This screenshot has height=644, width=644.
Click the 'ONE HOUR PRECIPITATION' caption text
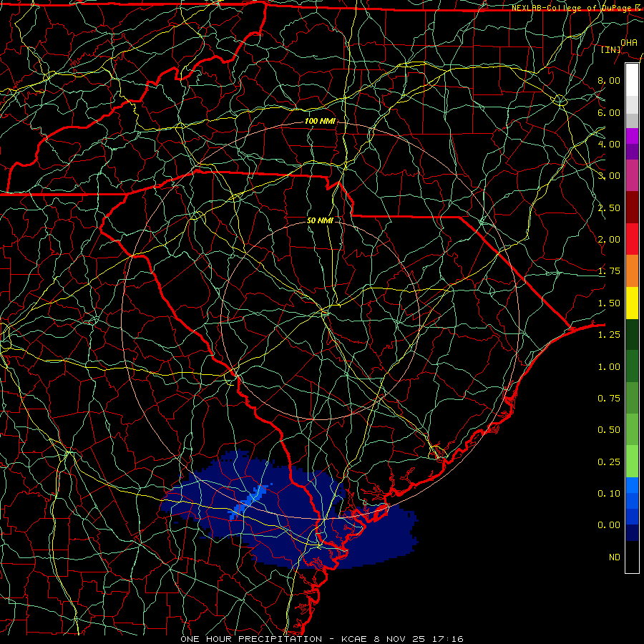tap(251, 639)
